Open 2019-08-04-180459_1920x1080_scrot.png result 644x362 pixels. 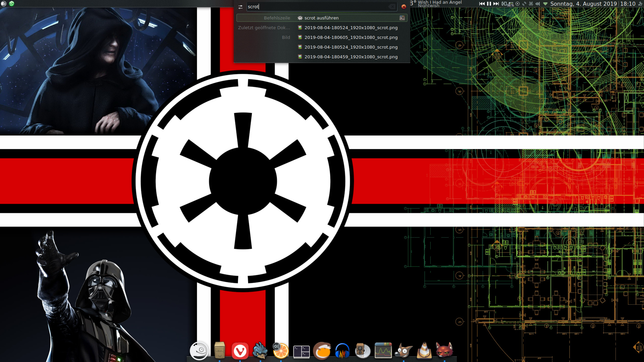coord(351,57)
